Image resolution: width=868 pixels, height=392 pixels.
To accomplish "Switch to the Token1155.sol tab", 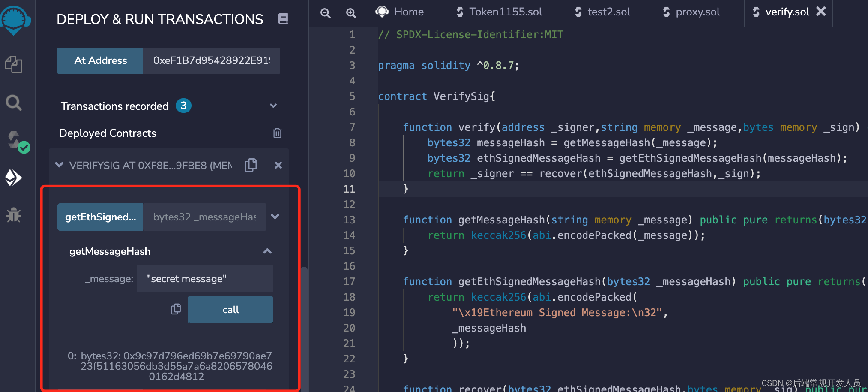I will [499, 12].
